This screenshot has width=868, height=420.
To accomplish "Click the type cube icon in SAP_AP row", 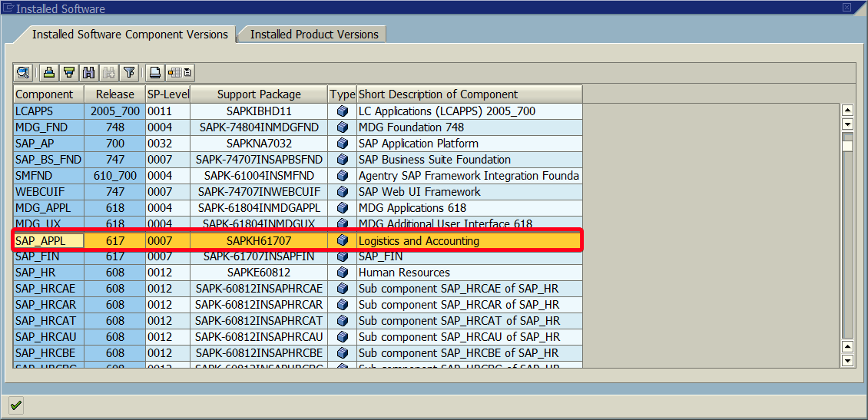I will click(342, 144).
